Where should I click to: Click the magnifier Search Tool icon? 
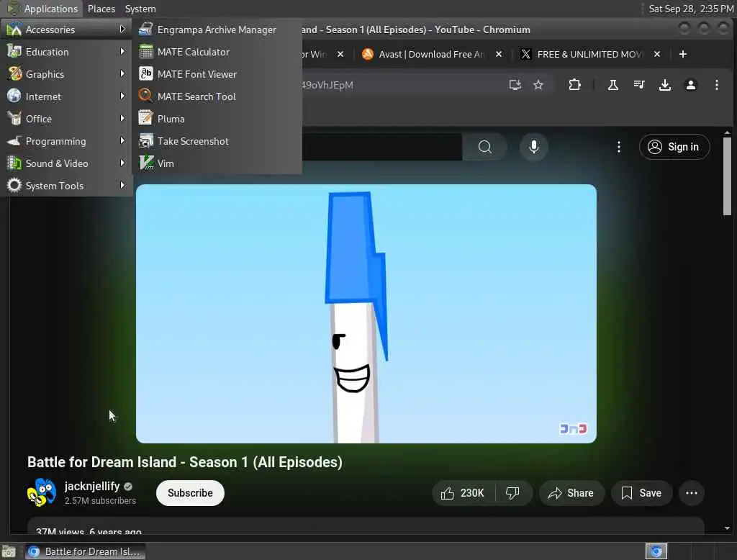pyautogui.click(x=145, y=96)
